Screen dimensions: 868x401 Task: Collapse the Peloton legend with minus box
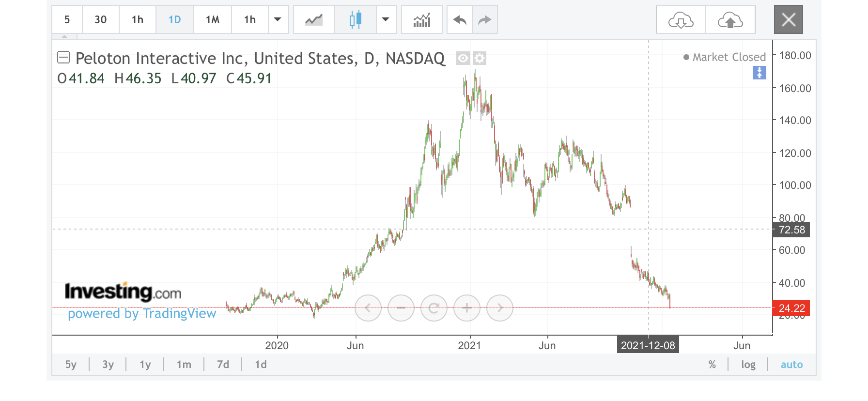click(x=63, y=58)
